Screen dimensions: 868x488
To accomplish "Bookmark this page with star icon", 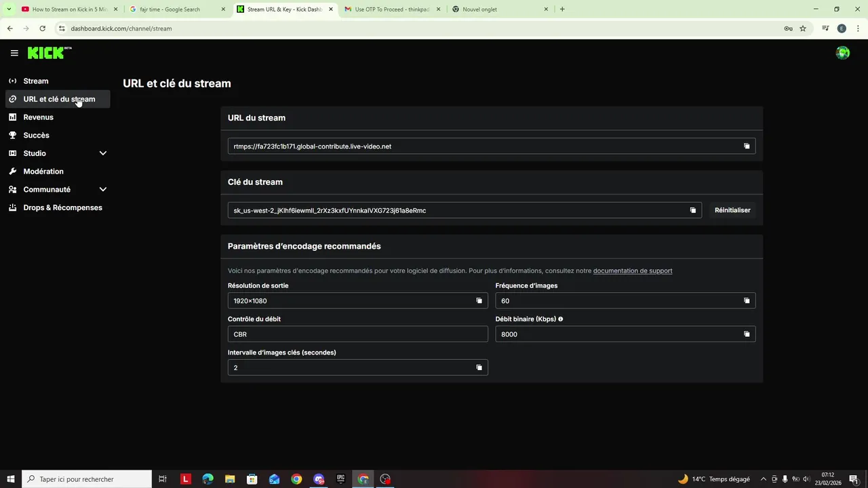I will pos(803,28).
